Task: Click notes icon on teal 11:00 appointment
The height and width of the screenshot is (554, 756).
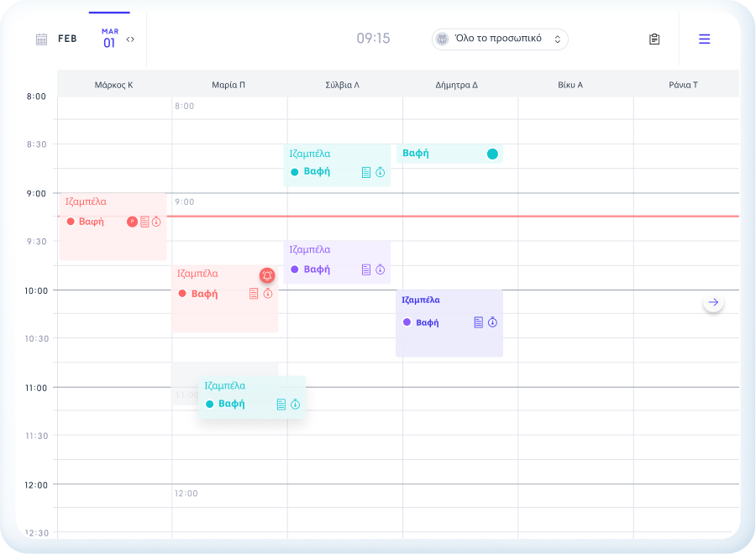Action: (x=281, y=405)
